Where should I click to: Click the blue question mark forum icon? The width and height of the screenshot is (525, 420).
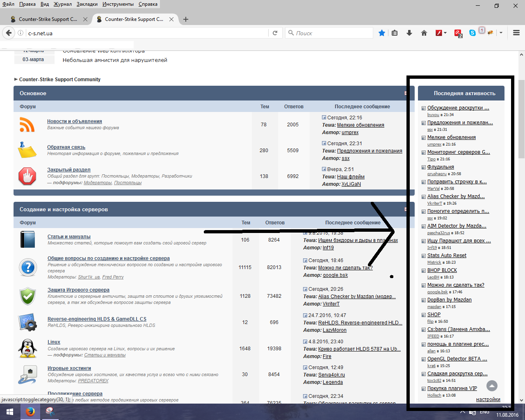coord(28,267)
